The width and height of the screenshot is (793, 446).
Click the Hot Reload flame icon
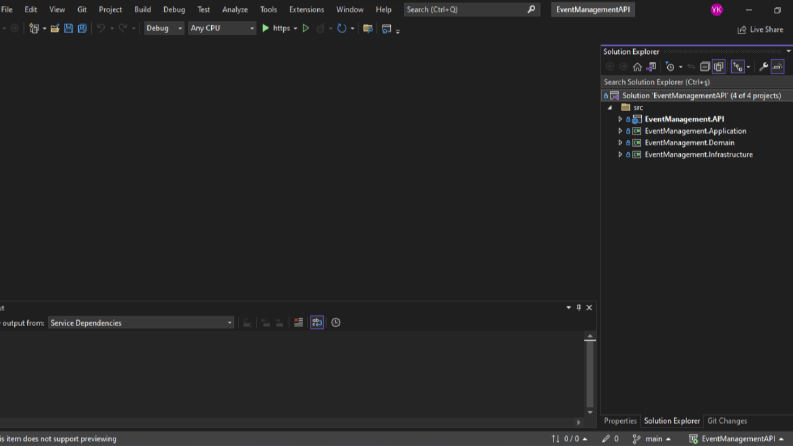tap(320, 28)
